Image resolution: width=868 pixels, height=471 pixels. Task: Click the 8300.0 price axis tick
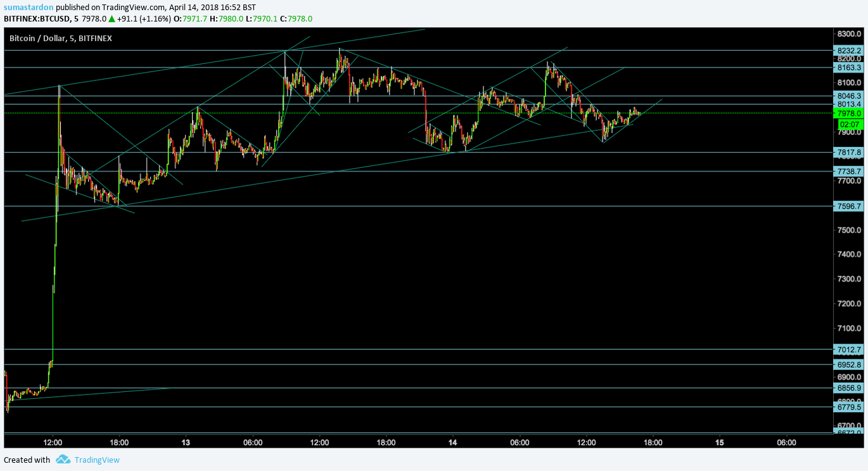click(849, 34)
